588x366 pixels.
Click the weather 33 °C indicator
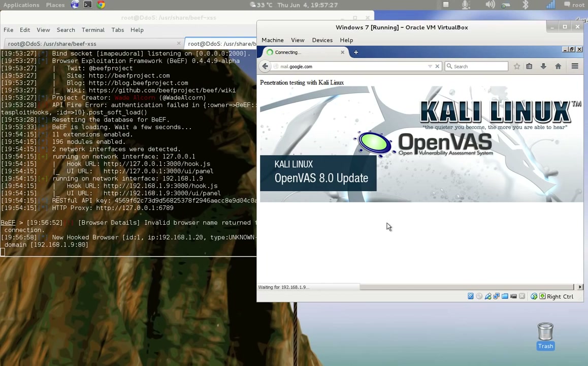[262, 5]
